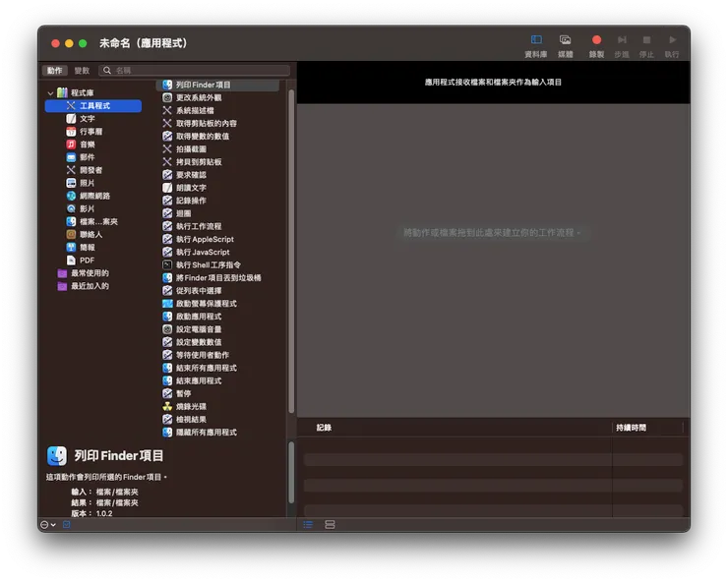Show the log list view icon
Viewport: 728px width, 582px height.
coord(308,525)
